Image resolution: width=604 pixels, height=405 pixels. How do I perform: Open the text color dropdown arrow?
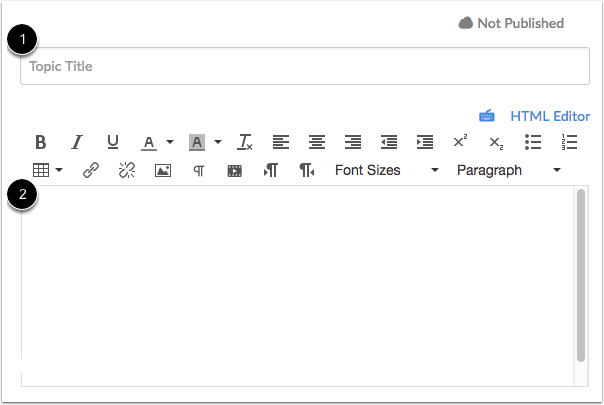tap(169, 142)
